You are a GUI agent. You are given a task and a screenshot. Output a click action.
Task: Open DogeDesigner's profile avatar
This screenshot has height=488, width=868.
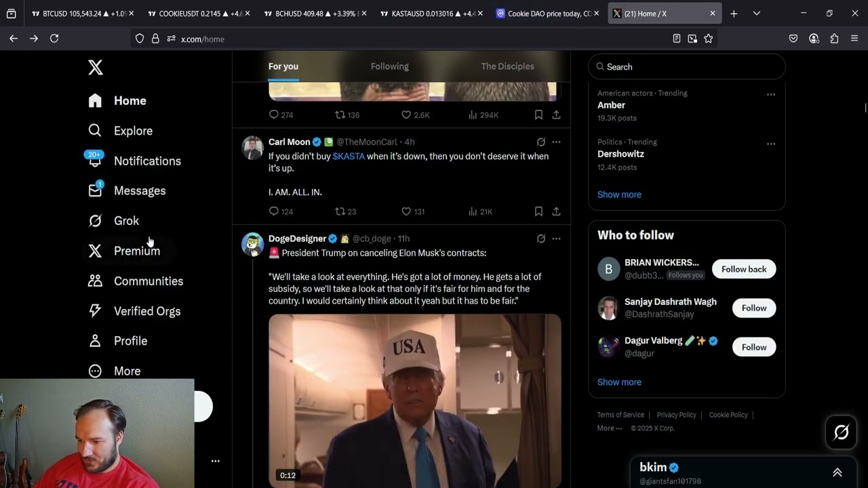(253, 244)
